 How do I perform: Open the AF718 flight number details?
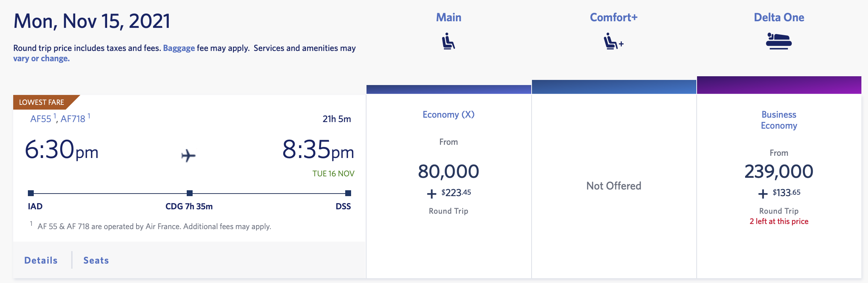pos(72,118)
